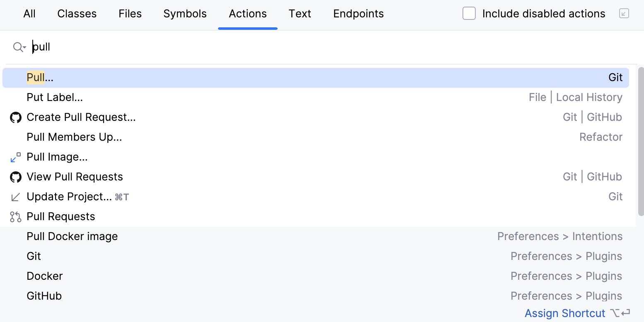Enable the Include disabled actions checkbox
The image size is (644, 322).
469,14
